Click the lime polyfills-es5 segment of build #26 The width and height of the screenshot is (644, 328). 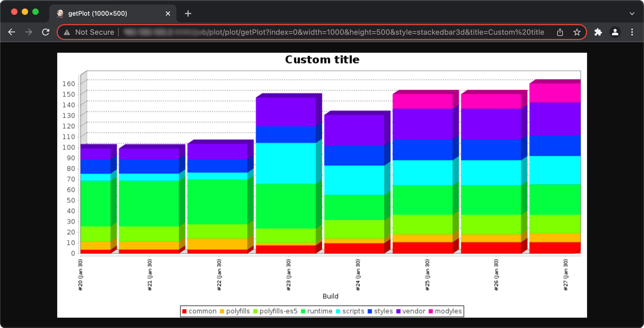[491, 224]
